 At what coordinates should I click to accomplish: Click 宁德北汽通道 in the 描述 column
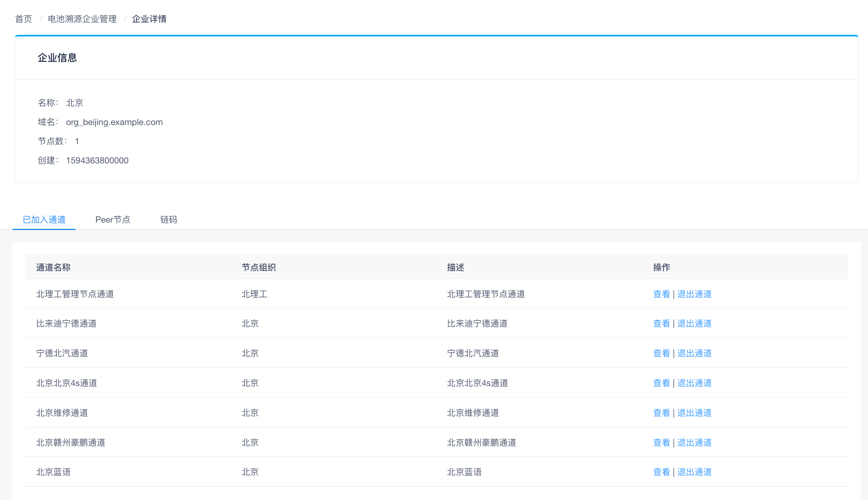point(473,353)
